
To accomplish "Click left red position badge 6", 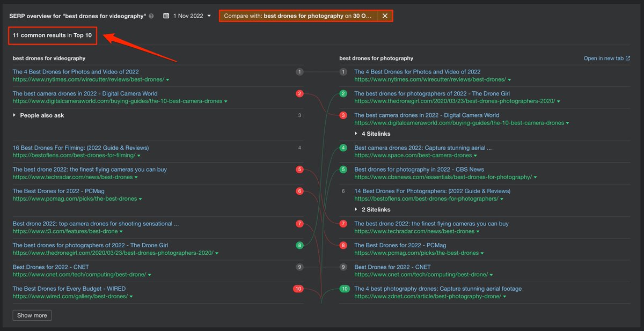I will tap(299, 191).
